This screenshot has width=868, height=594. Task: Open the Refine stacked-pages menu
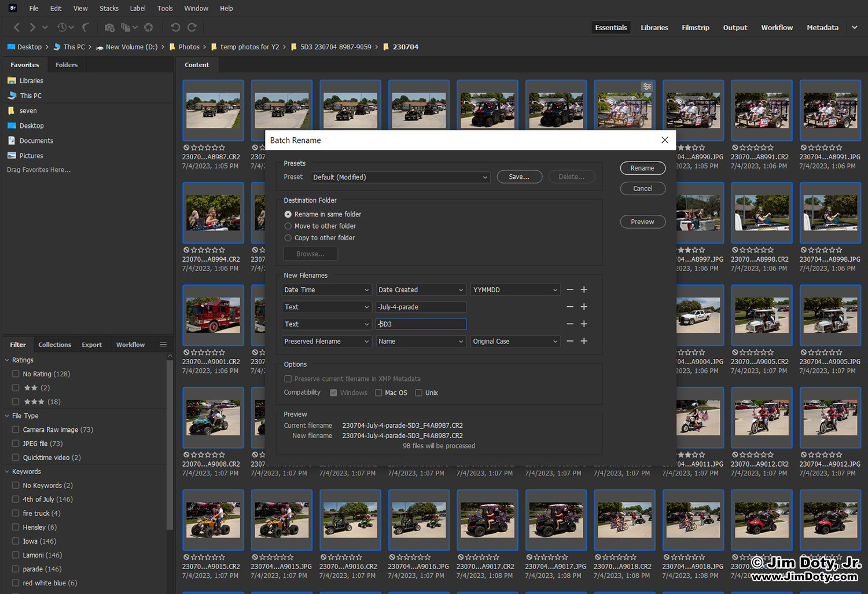click(128, 27)
